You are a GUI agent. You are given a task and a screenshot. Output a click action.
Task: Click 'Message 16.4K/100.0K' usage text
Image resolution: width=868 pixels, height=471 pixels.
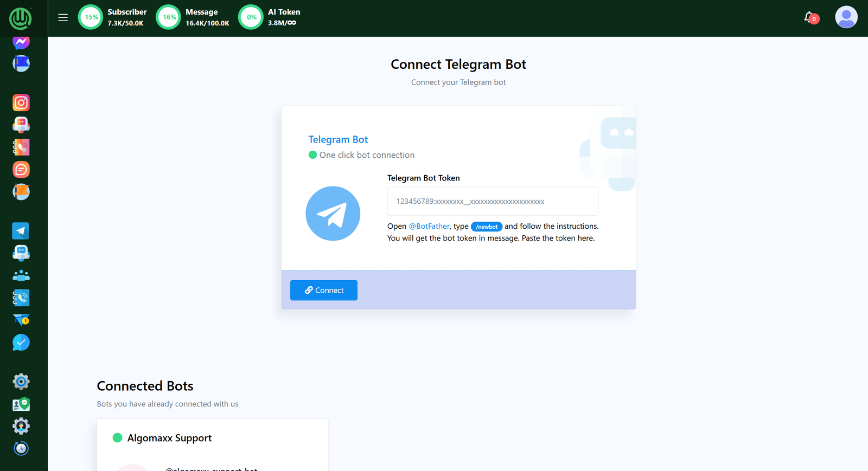pyautogui.click(x=207, y=17)
